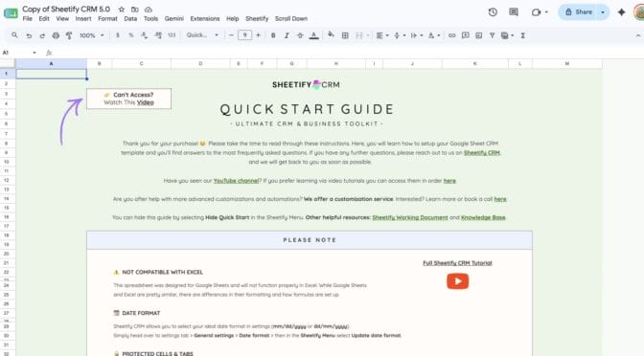Check the cloud document status icon
644x356 pixels.
point(149,9)
